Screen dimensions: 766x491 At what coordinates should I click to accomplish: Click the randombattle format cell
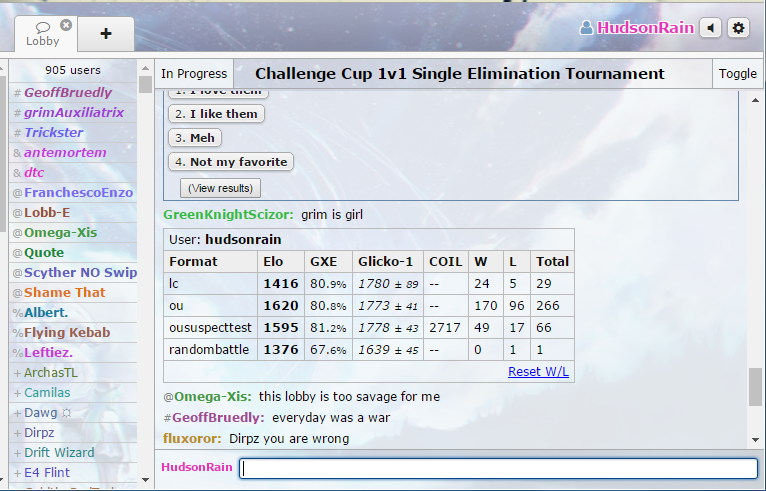coord(211,350)
